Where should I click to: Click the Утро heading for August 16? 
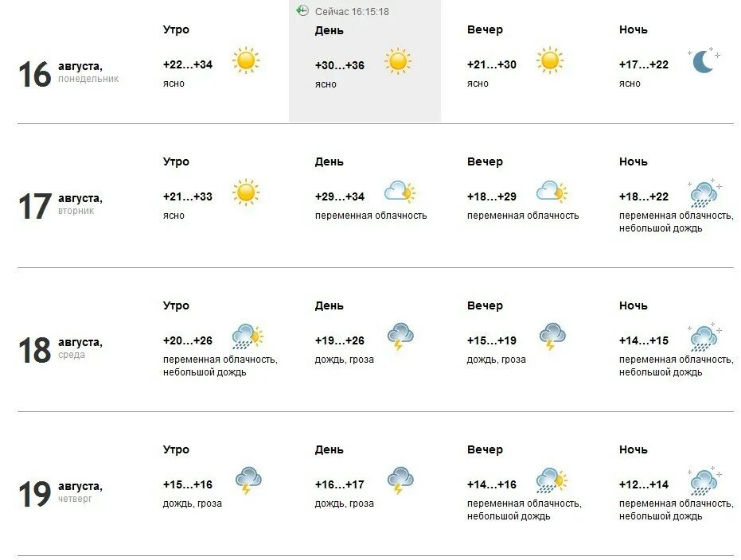[176, 29]
